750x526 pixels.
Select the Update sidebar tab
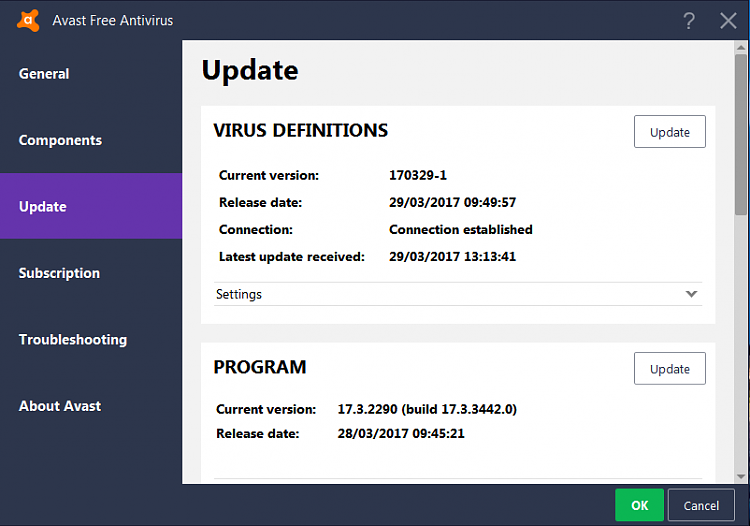(x=91, y=206)
